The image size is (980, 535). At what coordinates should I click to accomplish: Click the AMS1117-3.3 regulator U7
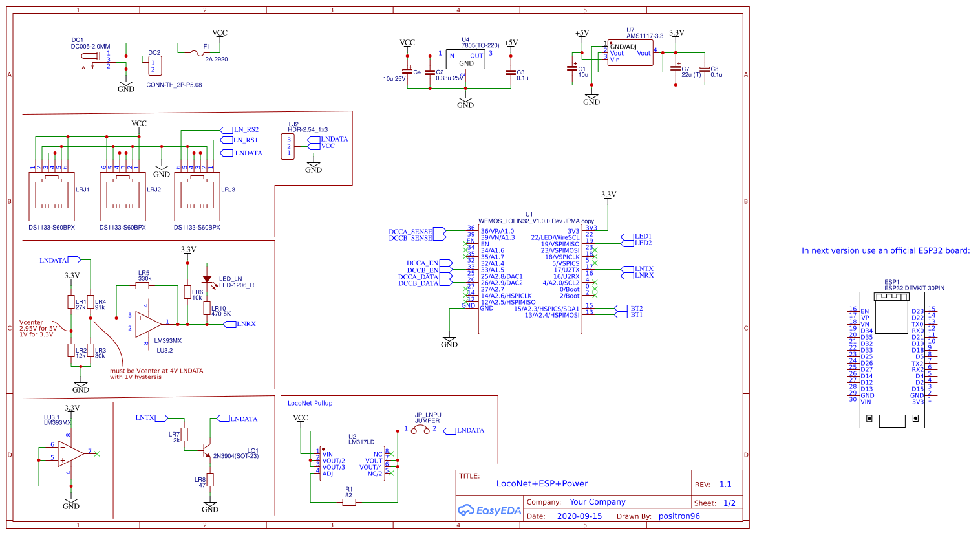pyautogui.click(x=629, y=53)
